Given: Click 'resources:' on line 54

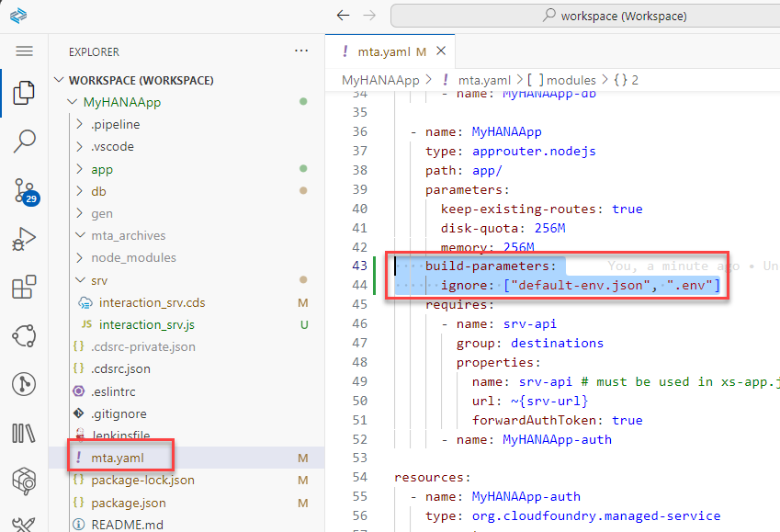Looking at the screenshot, I should [x=433, y=477].
